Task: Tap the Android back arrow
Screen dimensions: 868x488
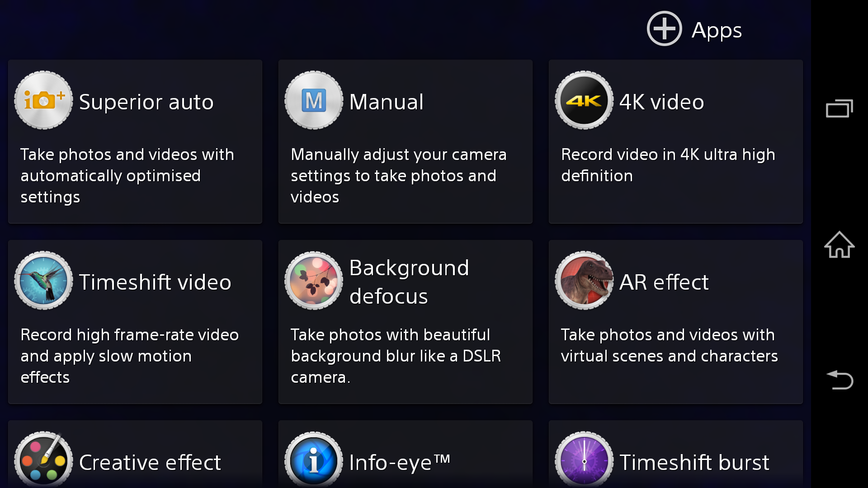Action: pos(840,380)
